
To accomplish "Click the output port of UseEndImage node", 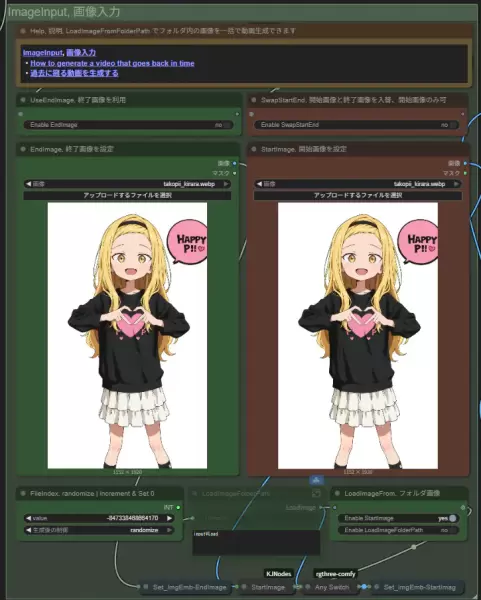I will point(237,114).
